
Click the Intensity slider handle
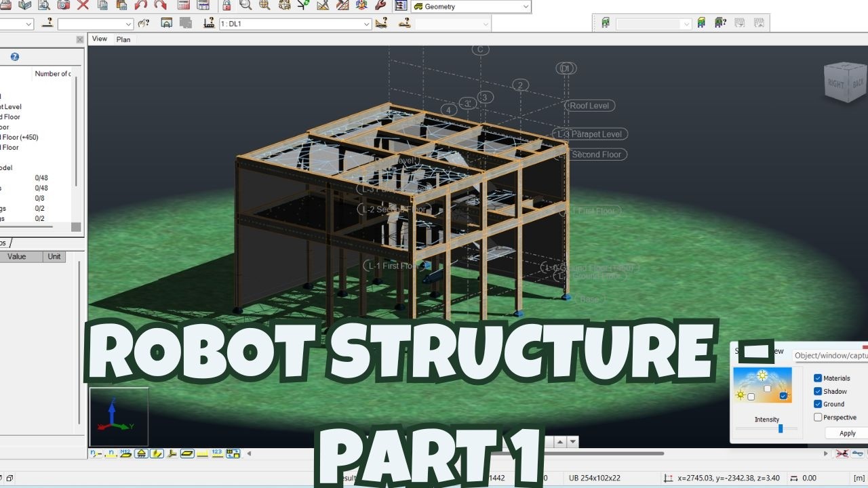781,428
